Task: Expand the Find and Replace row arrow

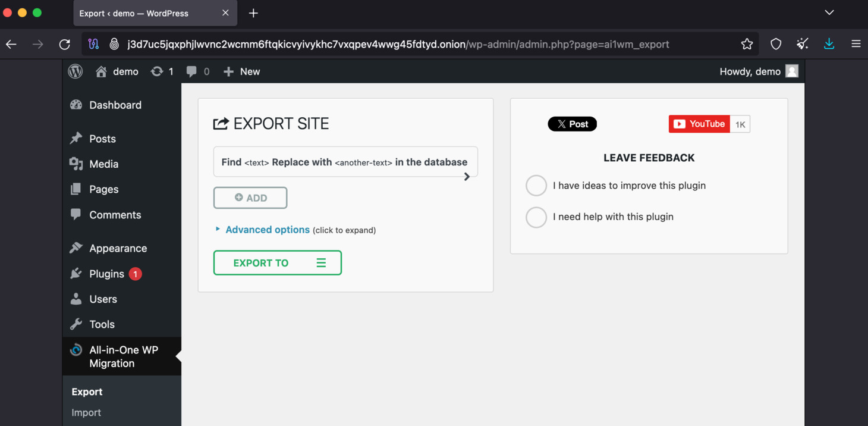Action: pyautogui.click(x=467, y=176)
